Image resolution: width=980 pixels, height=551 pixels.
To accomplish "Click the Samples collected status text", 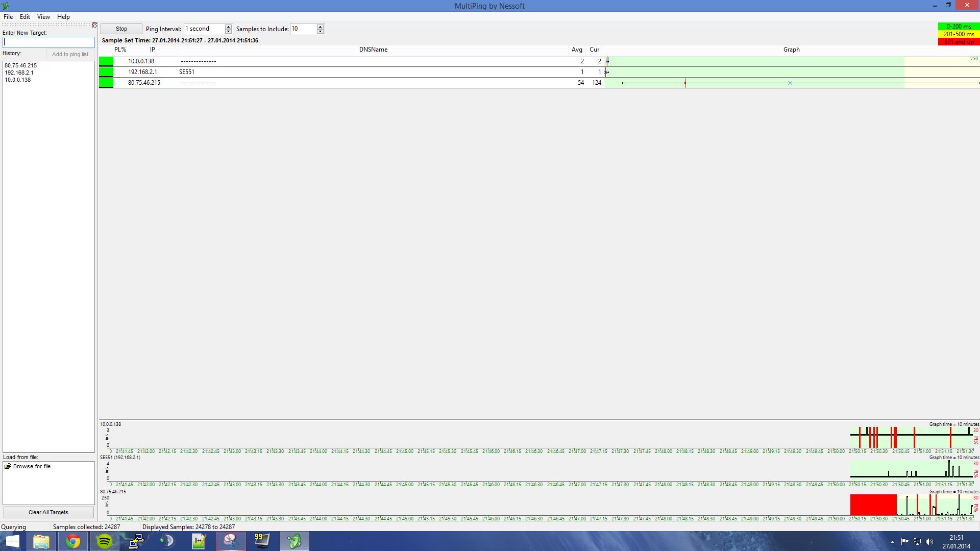I will [x=86, y=527].
